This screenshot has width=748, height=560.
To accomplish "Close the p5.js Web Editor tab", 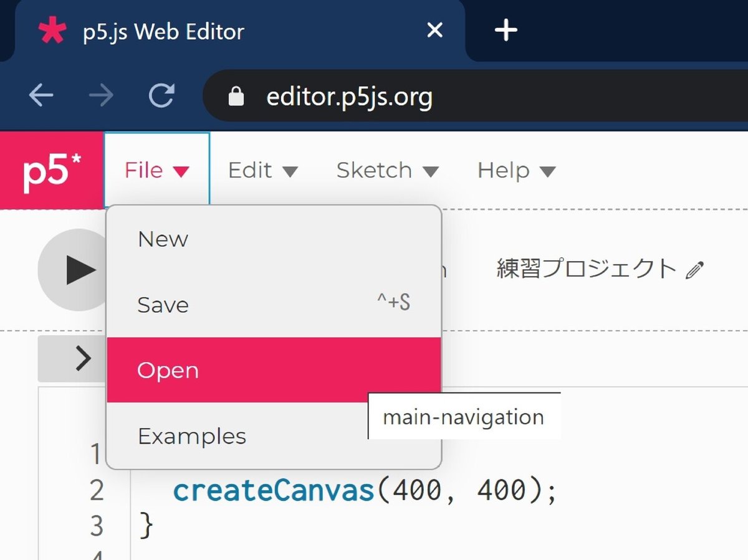I will tap(434, 30).
